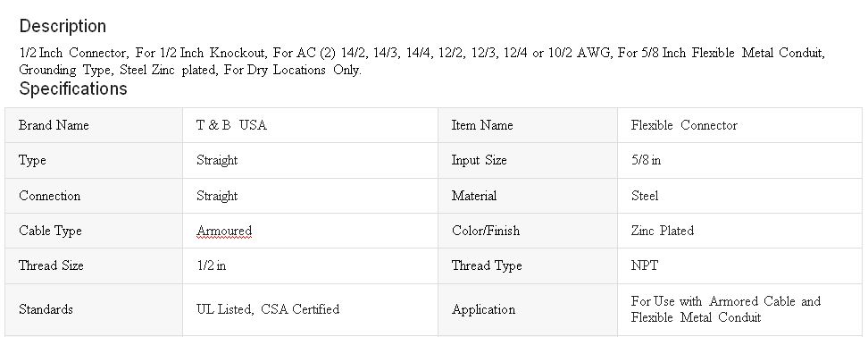Screen dimensions: 868x337
Task: Click the description paragraph text
Action: tap(421, 62)
